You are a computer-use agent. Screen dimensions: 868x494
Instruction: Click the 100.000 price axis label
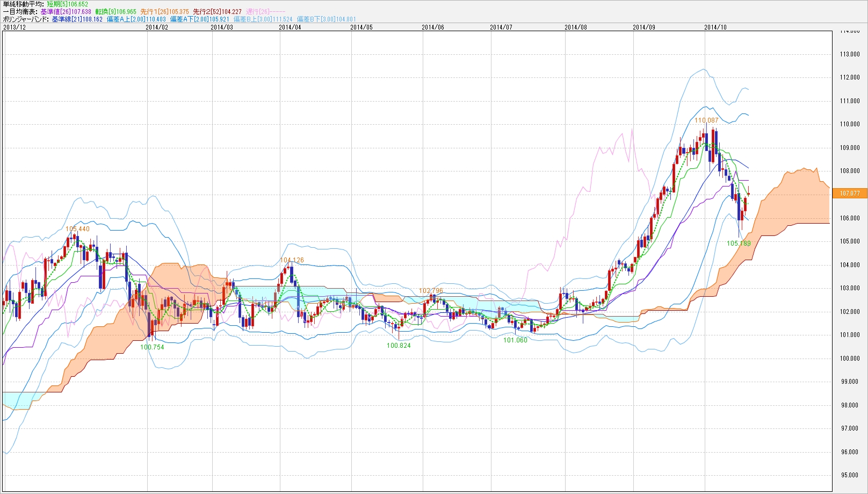(x=849, y=358)
